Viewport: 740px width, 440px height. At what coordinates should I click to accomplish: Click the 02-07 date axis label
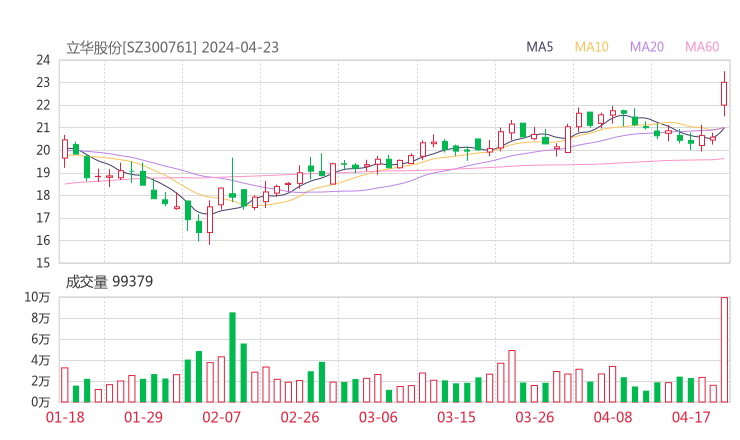pyautogui.click(x=221, y=417)
